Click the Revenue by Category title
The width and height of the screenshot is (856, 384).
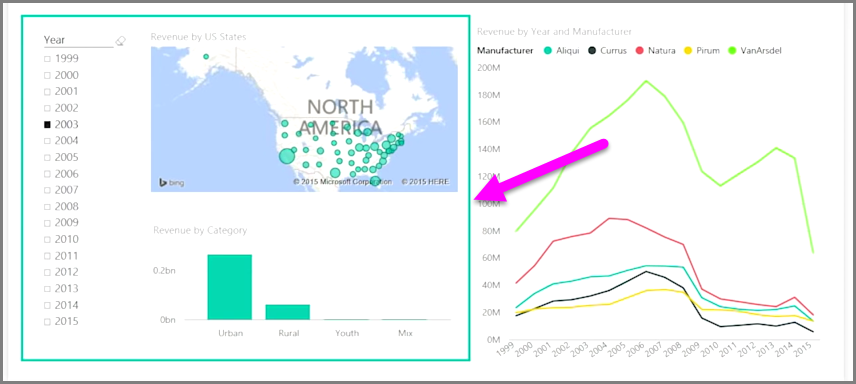click(200, 231)
